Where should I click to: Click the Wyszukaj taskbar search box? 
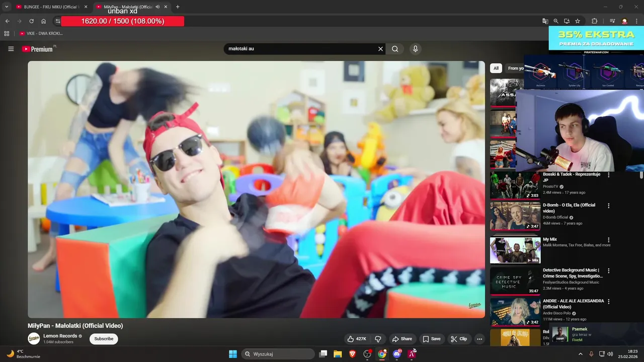pyautogui.click(x=278, y=354)
